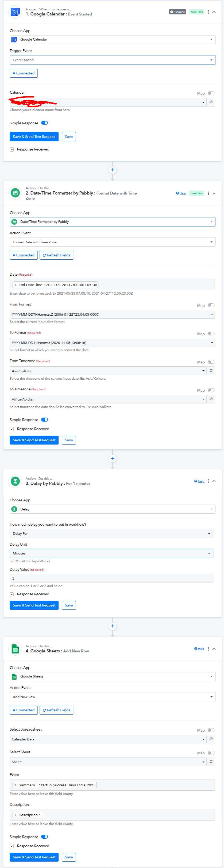The image size is (224, 868).
Task: Click Connected button in Date/Time Formatter step
Action: tap(24, 255)
